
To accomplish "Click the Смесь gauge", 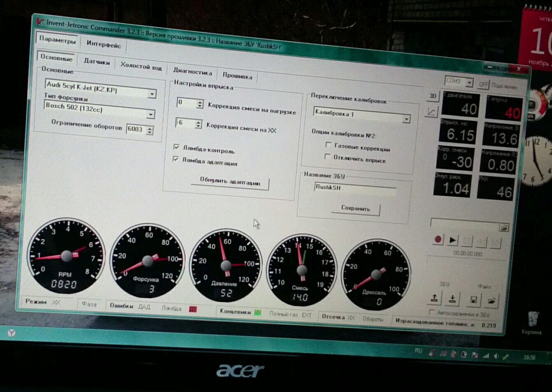I will point(302,271).
